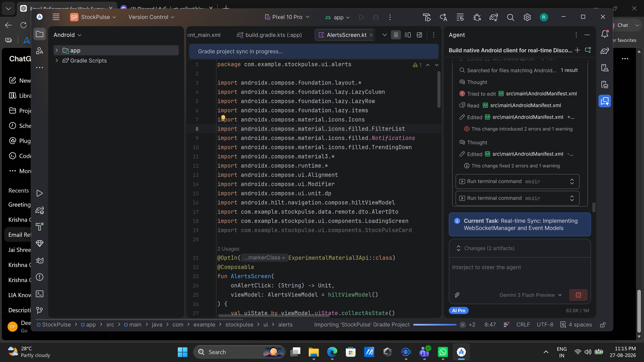Stop the running agent with red button
644x362 pixels.
click(x=578, y=295)
